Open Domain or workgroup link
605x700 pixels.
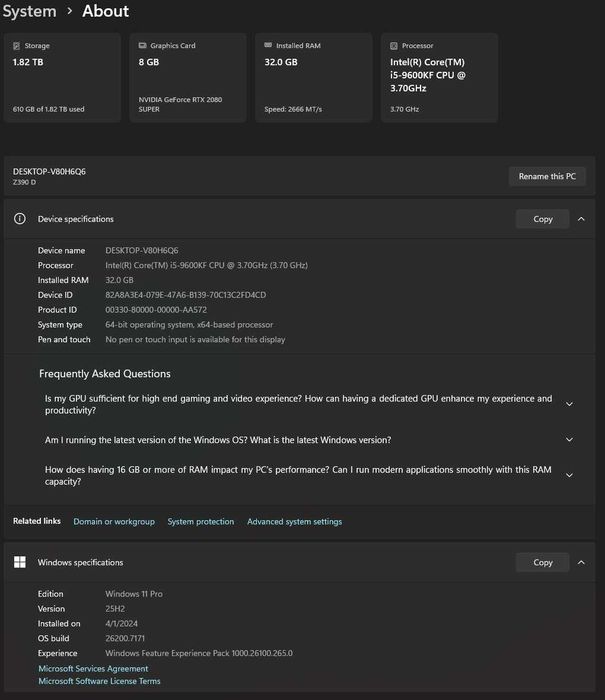click(114, 521)
